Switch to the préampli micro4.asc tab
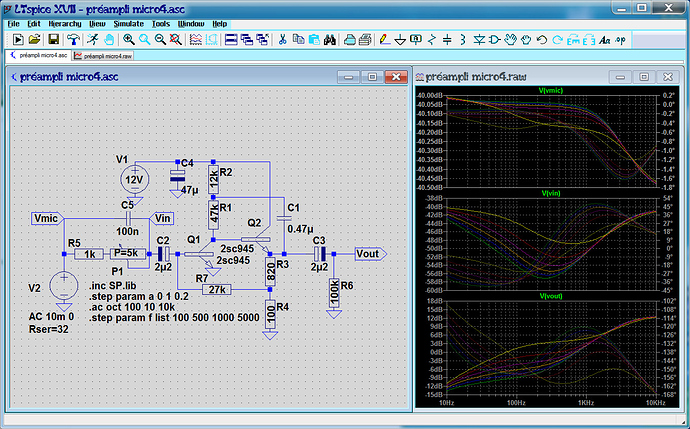Viewport: 690px width, 429px height. (x=38, y=55)
